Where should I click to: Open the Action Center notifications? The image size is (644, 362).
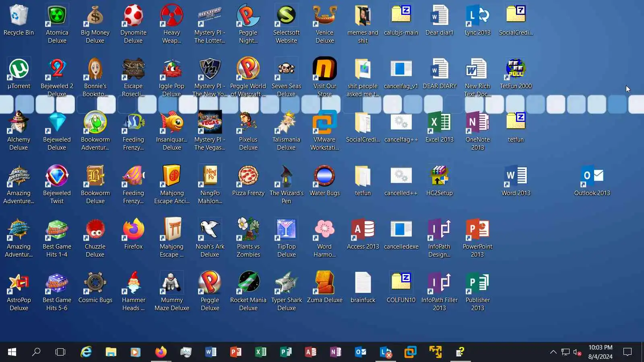627,352
